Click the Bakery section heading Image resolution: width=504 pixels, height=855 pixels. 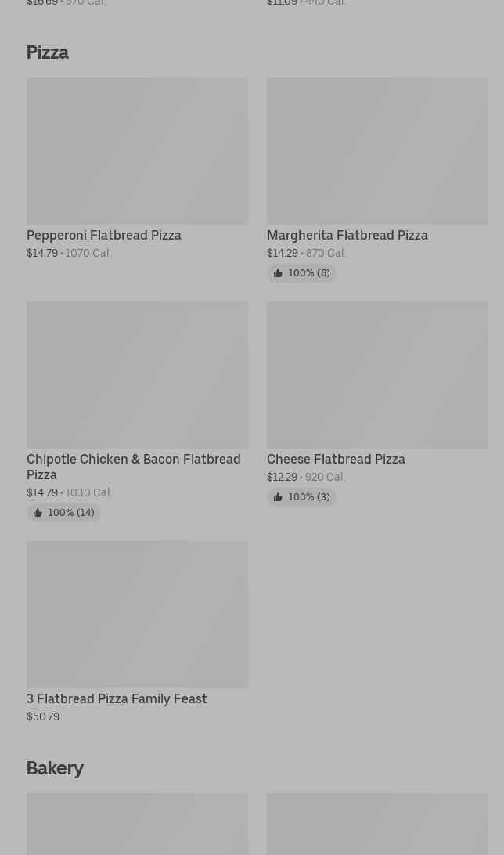[55, 768]
